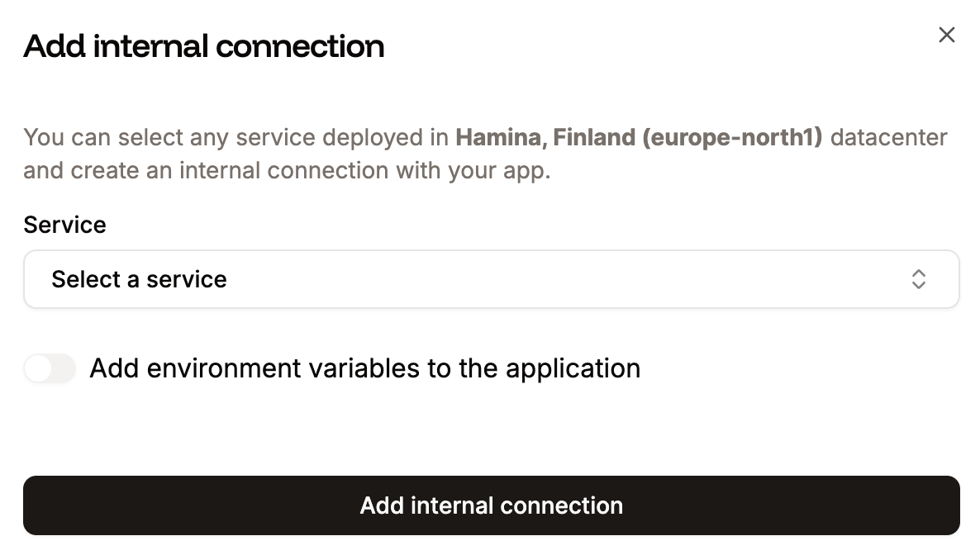This screenshot has height=555, width=980.
Task: Select the dismiss cross at top right
Action: coord(946,35)
